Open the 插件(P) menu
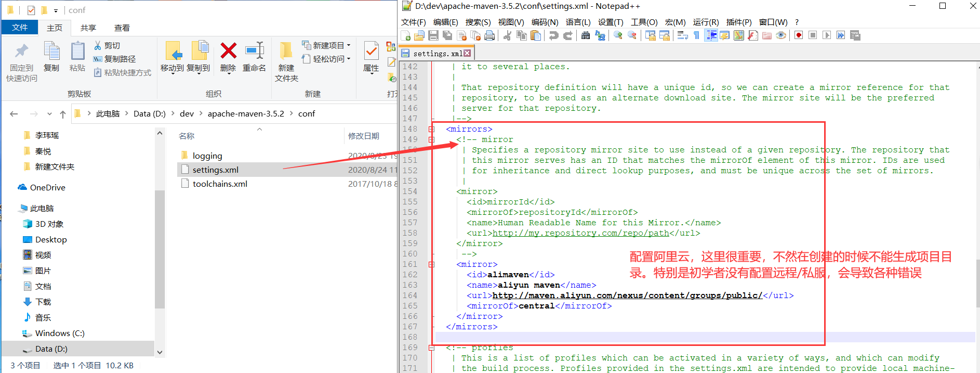The height and width of the screenshot is (373, 980). (739, 22)
